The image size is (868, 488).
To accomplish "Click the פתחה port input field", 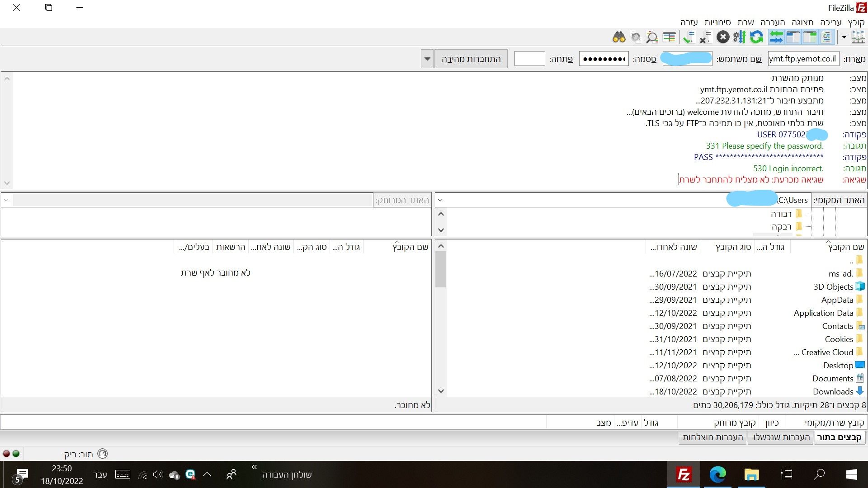I will (x=529, y=59).
